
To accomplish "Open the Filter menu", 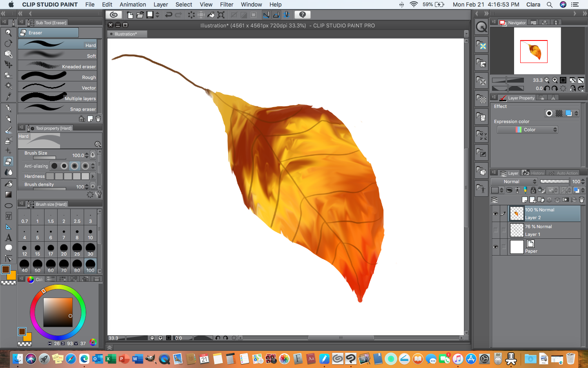I will [x=226, y=4].
